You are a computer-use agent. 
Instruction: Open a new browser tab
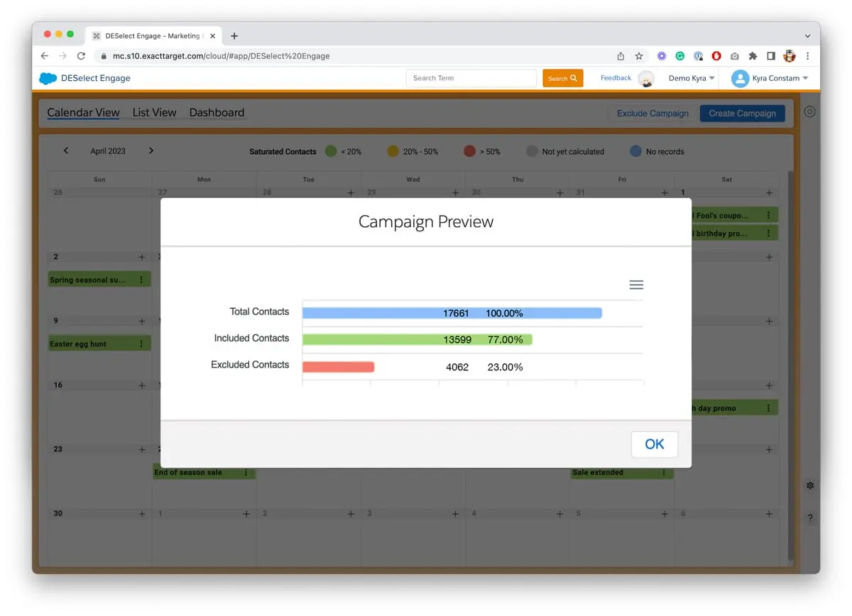pos(234,35)
